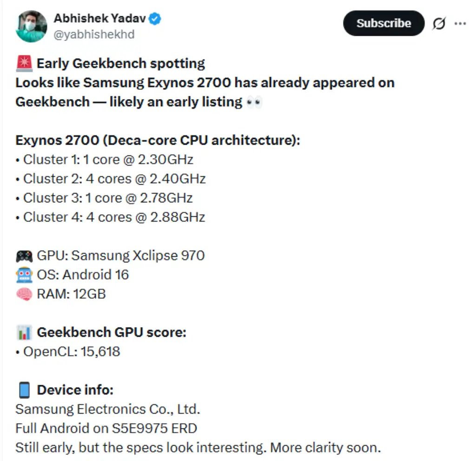This screenshot has width=476, height=461.
Task: Open the Abhishek Yadav display name link
Action: [100, 19]
